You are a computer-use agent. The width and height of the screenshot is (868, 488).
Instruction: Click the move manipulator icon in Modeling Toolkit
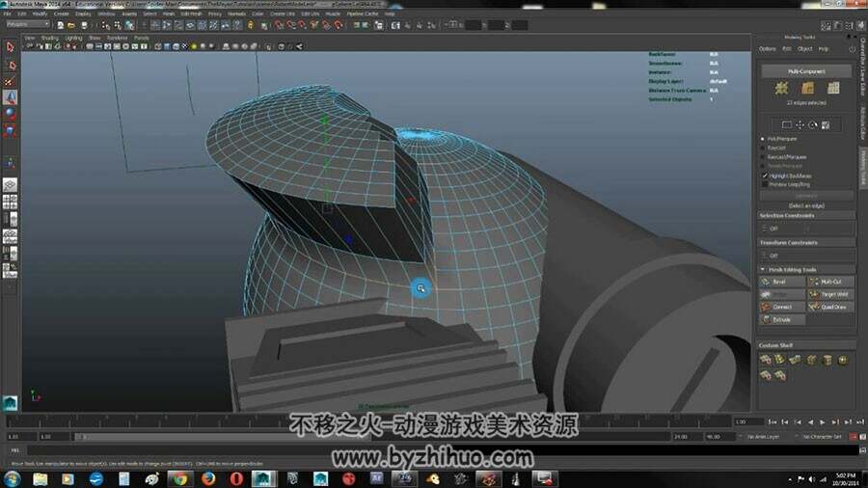click(x=800, y=125)
